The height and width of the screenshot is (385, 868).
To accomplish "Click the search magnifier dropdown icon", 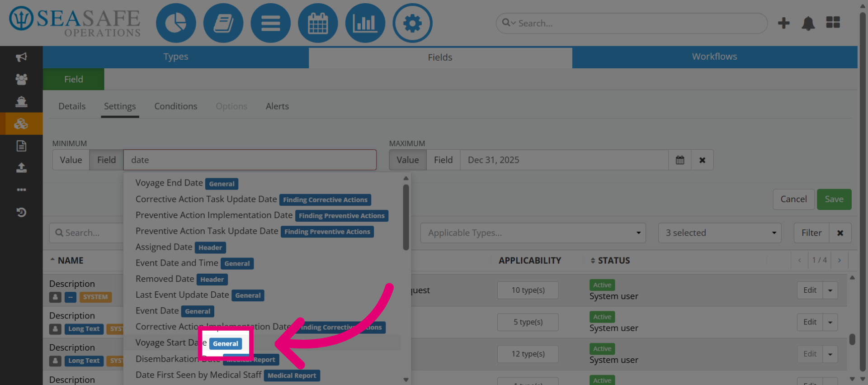I will click(x=509, y=23).
